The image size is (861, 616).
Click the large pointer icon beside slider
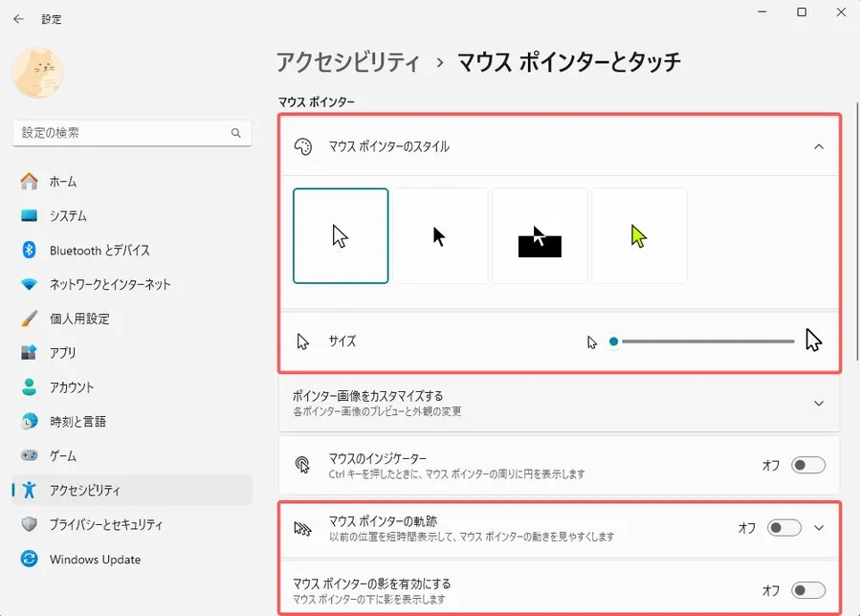click(814, 341)
